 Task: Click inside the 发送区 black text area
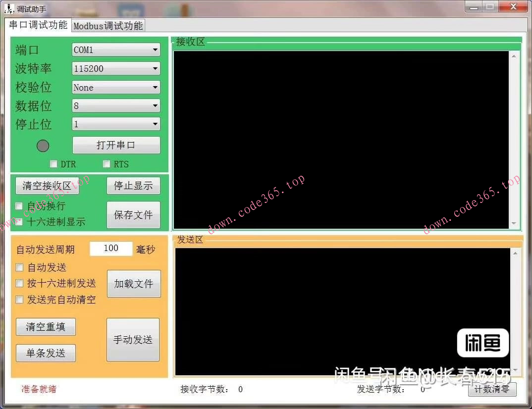[343, 311]
